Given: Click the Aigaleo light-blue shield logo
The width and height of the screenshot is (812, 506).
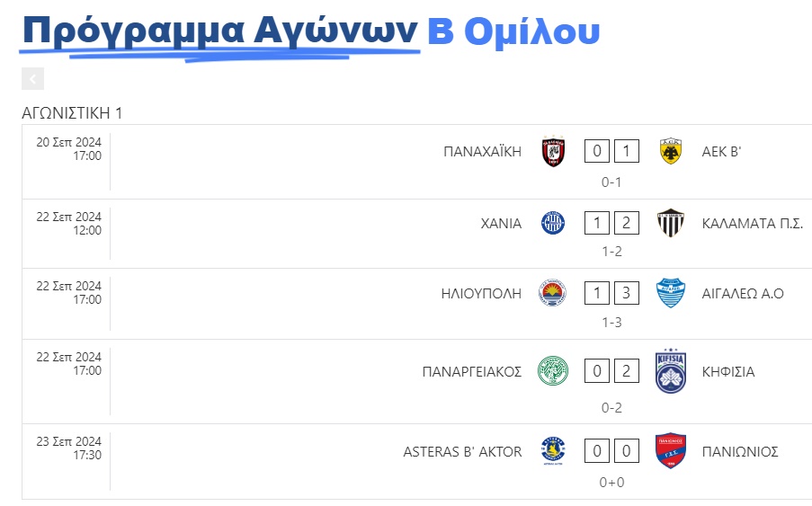Looking at the screenshot, I should 670,293.
